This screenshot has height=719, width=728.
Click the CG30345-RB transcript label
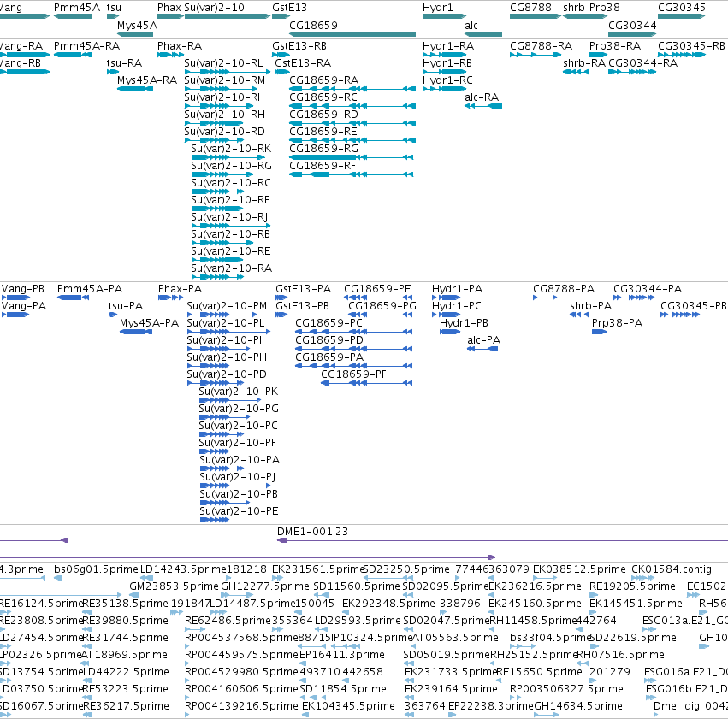(691, 46)
